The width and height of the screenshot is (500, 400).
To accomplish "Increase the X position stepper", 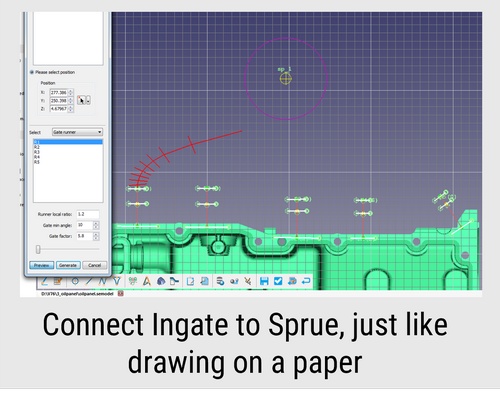I will coord(71,91).
